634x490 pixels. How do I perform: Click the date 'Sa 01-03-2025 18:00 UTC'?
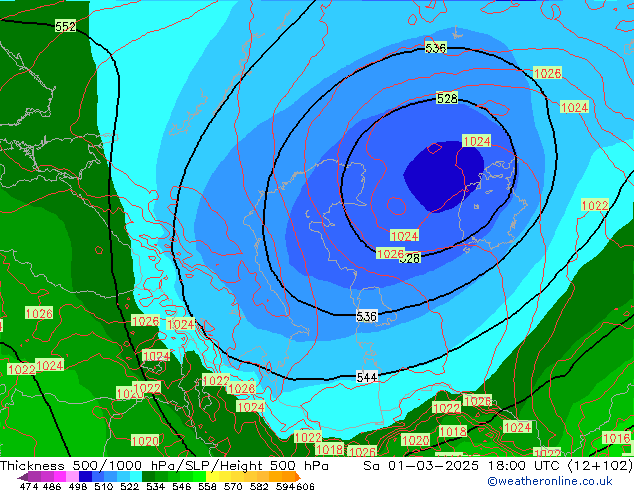tap(463, 466)
